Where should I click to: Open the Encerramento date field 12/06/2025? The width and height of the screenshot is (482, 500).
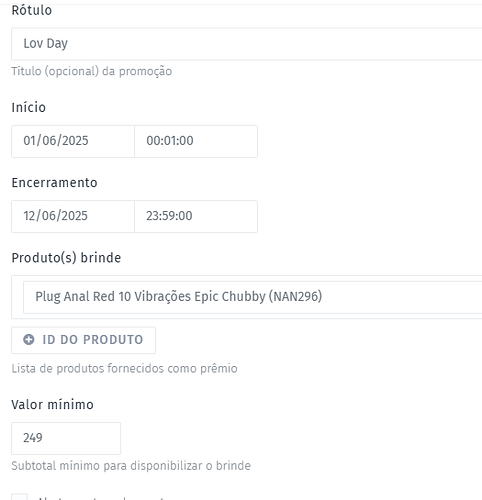click(73, 216)
